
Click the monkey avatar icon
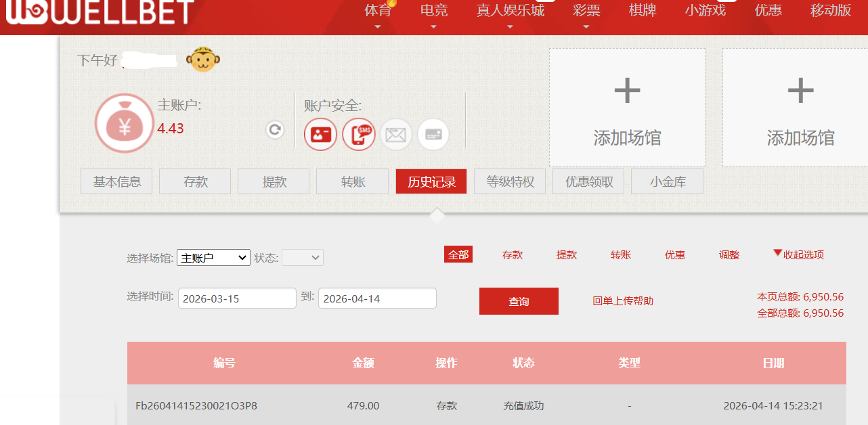203,60
